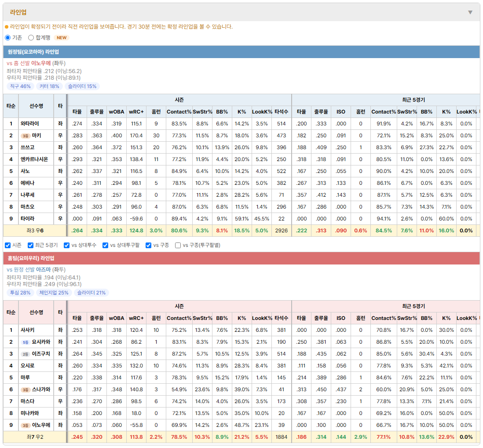Click the 3등 badge beside Yomiuri batter 이노우에
This screenshot has width=483, height=448.
pyautogui.click(x=25, y=426)
